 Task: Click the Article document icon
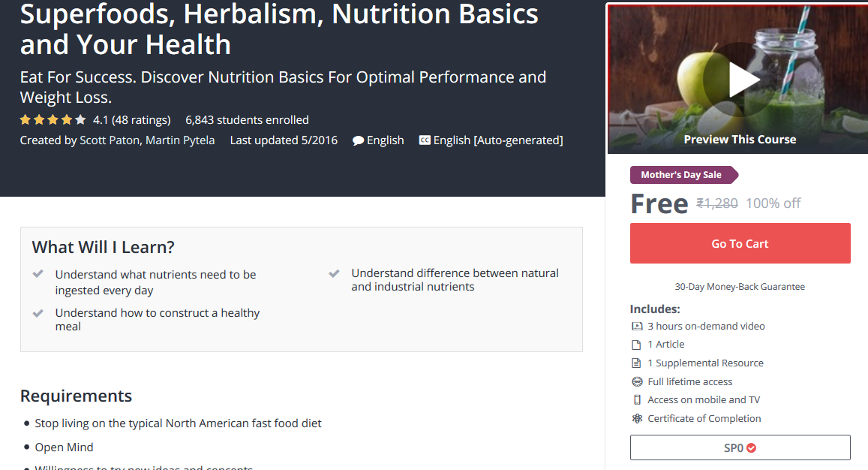pos(637,345)
